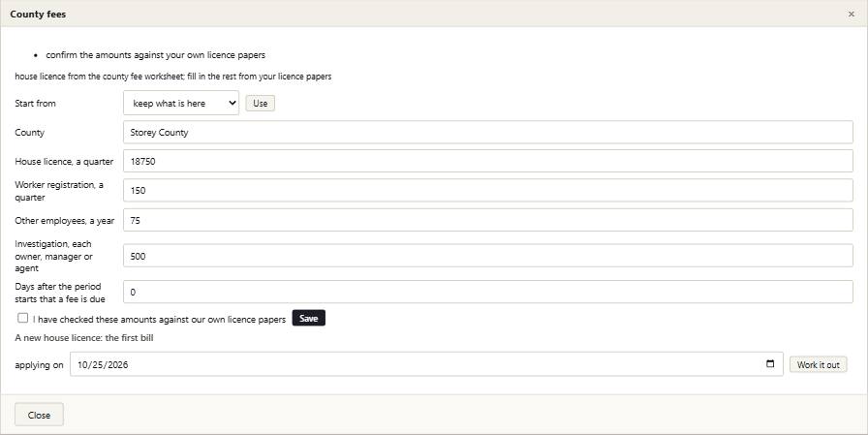Click the Close button at the bottom
Viewport: 868px width, 435px height.
[40, 415]
